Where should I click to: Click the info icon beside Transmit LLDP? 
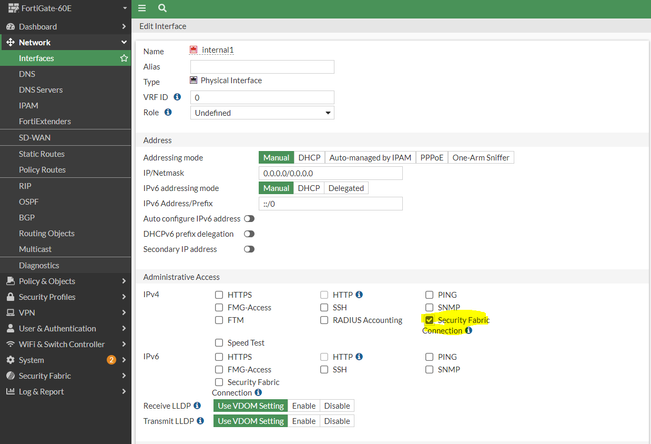[200, 421]
